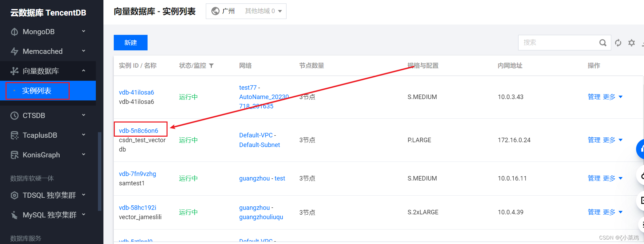Click the Memcached lightning icon
Image resolution: width=644 pixels, height=244 pixels.
click(x=14, y=51)
